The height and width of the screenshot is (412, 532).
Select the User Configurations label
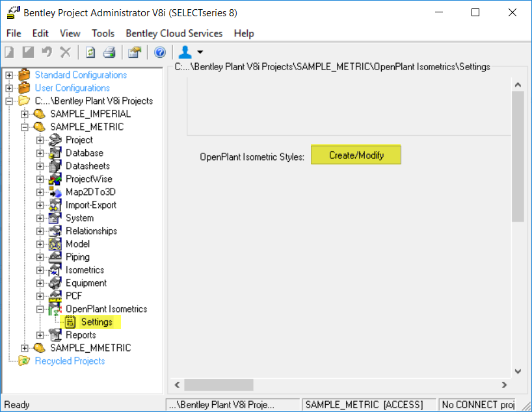click(x=72, y=88)
